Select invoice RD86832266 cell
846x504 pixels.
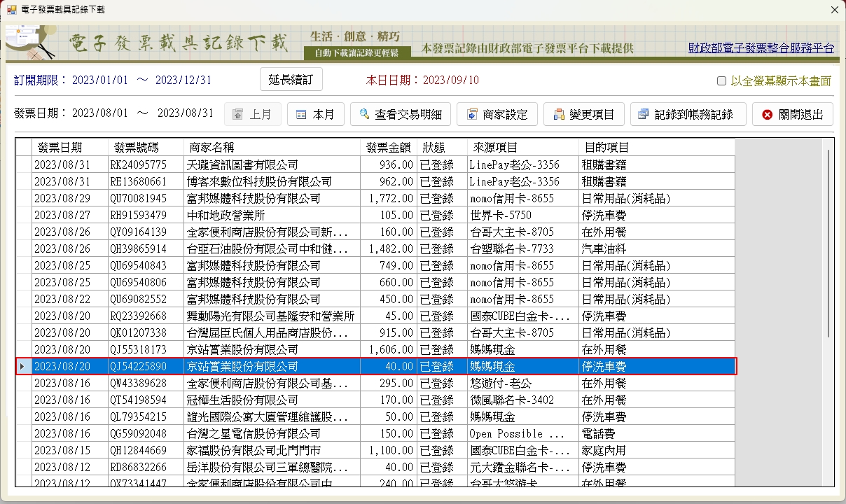[x=146, y=468]
